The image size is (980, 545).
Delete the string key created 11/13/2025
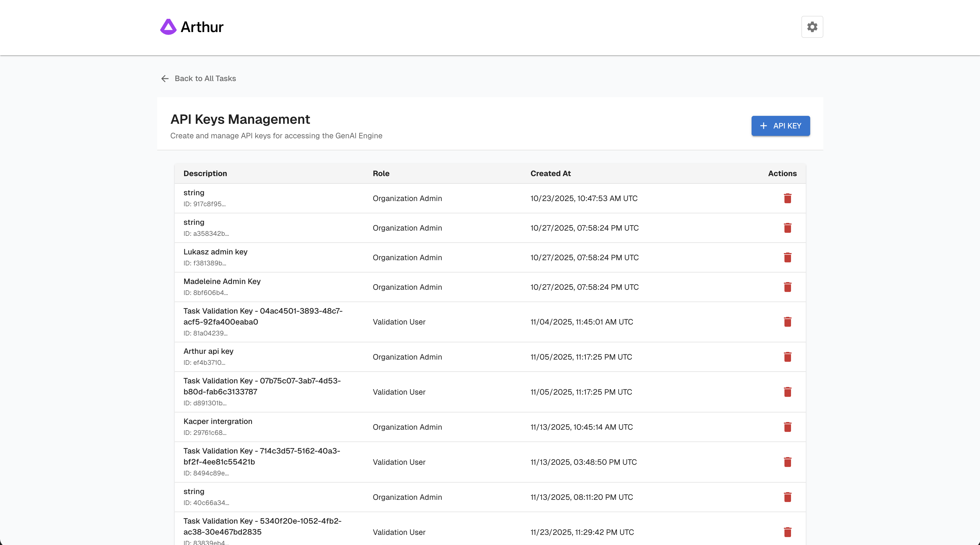coord(788,497)
